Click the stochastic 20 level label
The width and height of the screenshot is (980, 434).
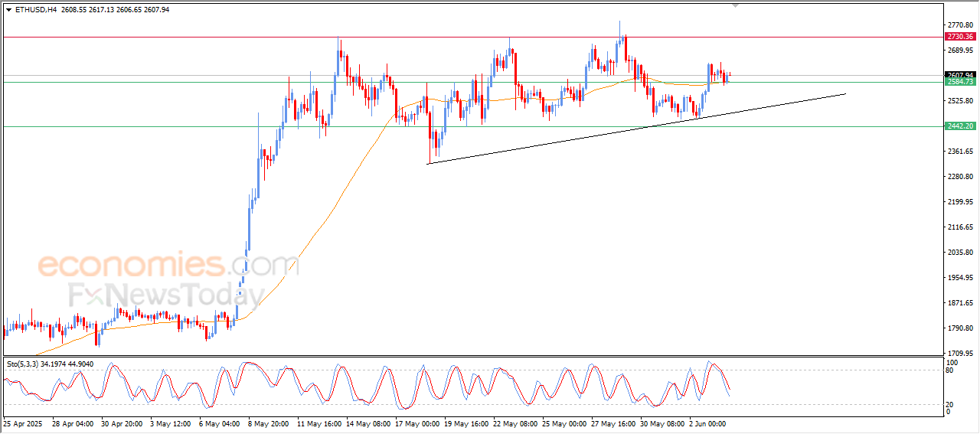click(950, 403)
